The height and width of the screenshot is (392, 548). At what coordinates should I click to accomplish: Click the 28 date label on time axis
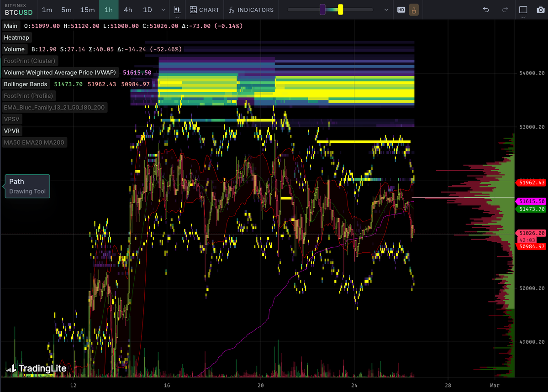(448, 385)
